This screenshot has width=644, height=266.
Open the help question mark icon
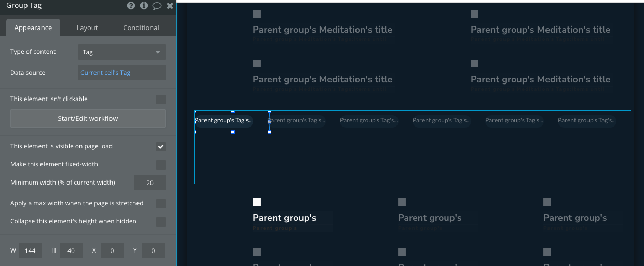point(131,6)
